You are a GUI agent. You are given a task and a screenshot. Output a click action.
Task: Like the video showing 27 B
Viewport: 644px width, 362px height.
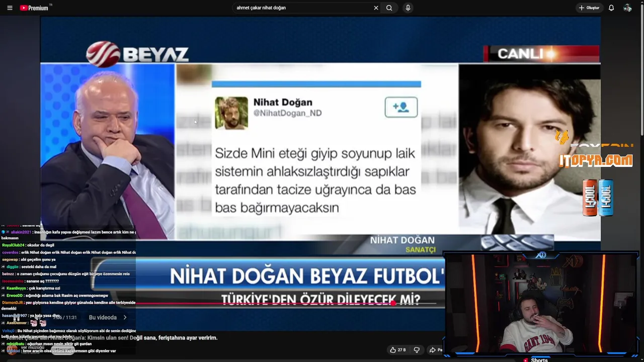397,350
